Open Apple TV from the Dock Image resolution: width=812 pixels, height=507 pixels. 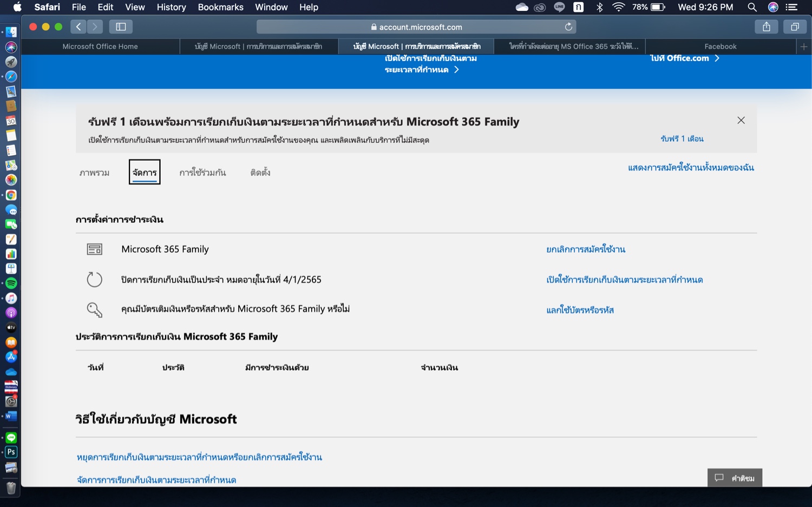point(11,327)
